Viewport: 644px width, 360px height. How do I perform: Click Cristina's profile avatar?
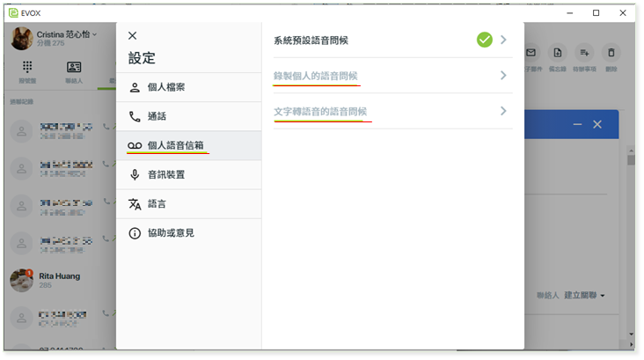click(x=22, y=38)
